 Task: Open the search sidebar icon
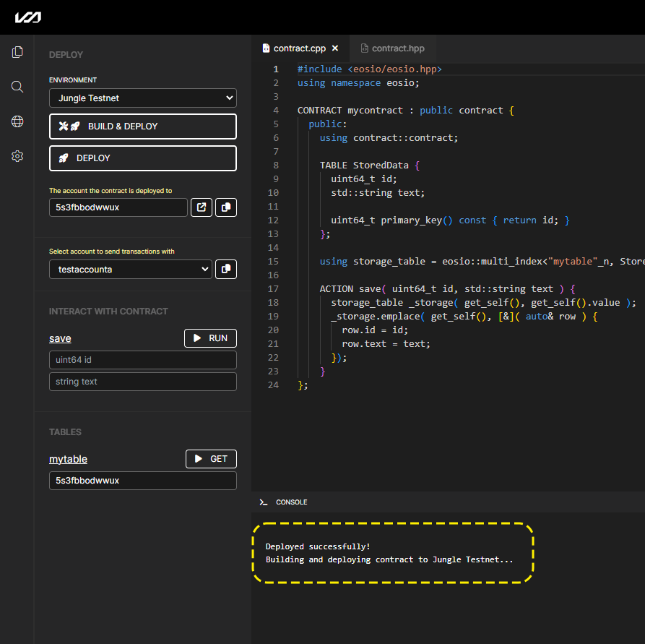click(17, 87)
